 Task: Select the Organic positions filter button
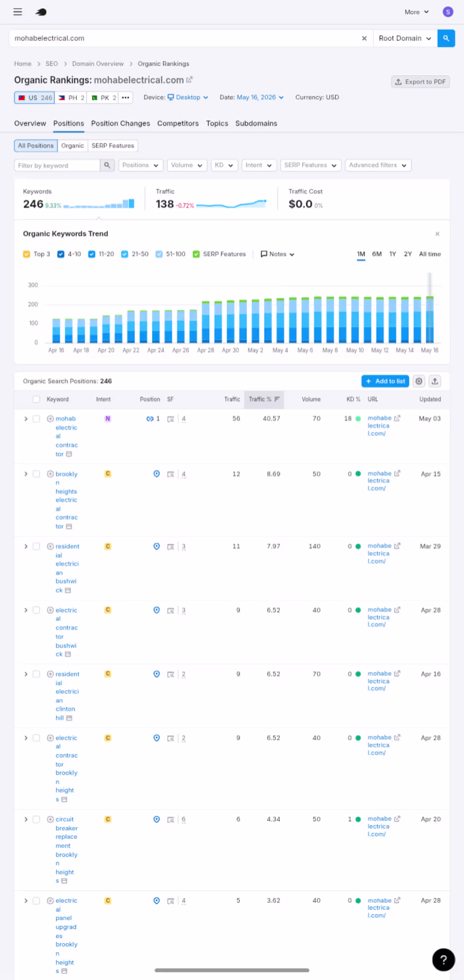[73, 146]
